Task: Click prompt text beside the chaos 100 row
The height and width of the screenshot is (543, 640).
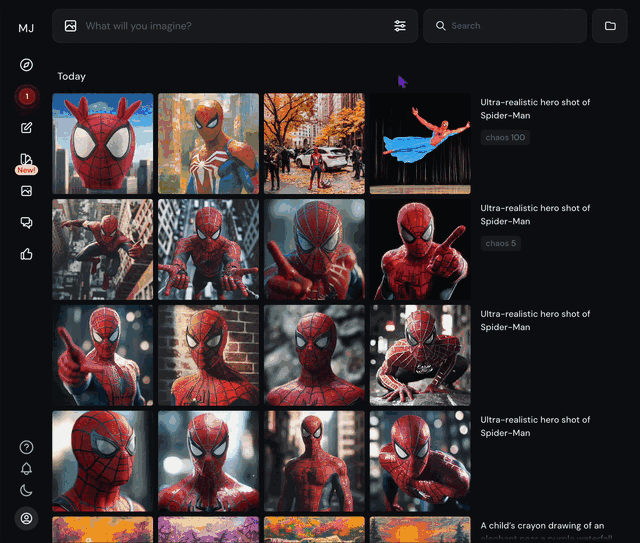Action: click(x=535, y=109)
